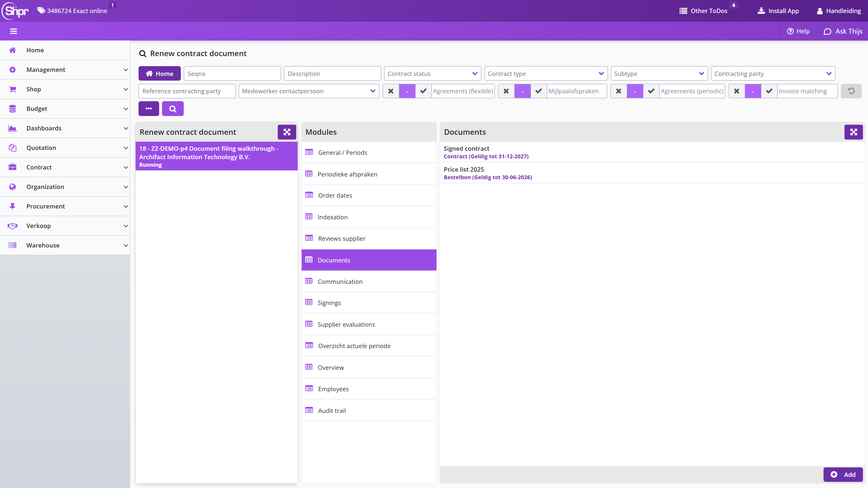The image size is (868, 488).
Task: Open the Contract status dropdown
Action: 433,74
